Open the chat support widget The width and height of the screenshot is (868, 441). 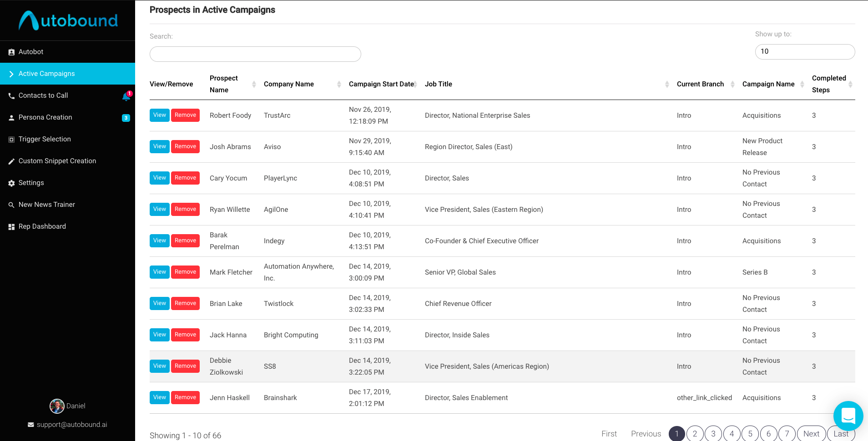coord(848,416)
